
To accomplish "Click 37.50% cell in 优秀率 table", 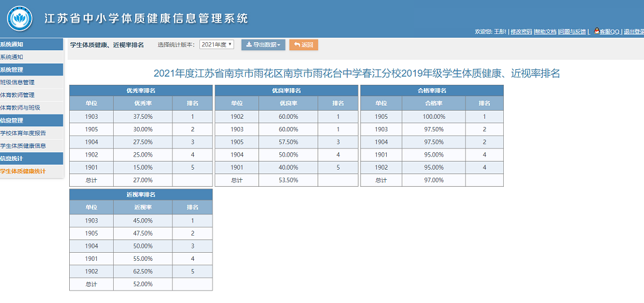I will pos(143,116).
